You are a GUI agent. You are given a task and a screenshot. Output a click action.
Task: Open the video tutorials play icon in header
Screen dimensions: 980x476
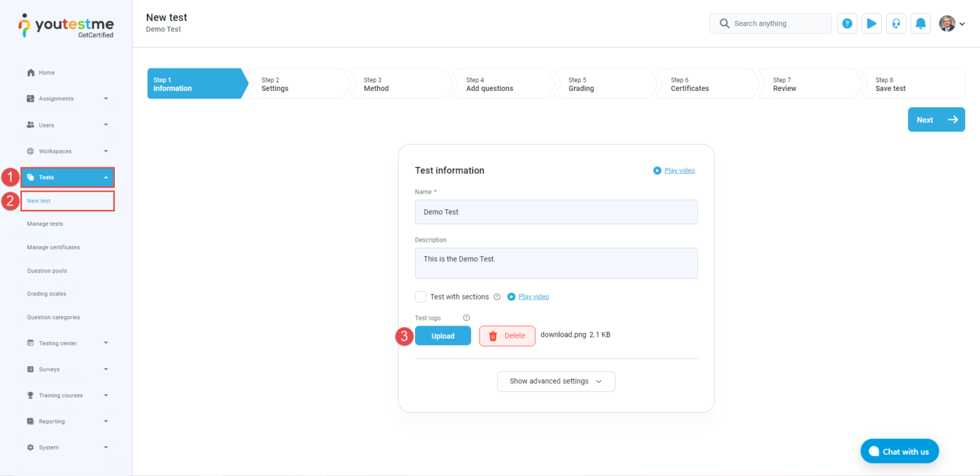click(872, 24)
